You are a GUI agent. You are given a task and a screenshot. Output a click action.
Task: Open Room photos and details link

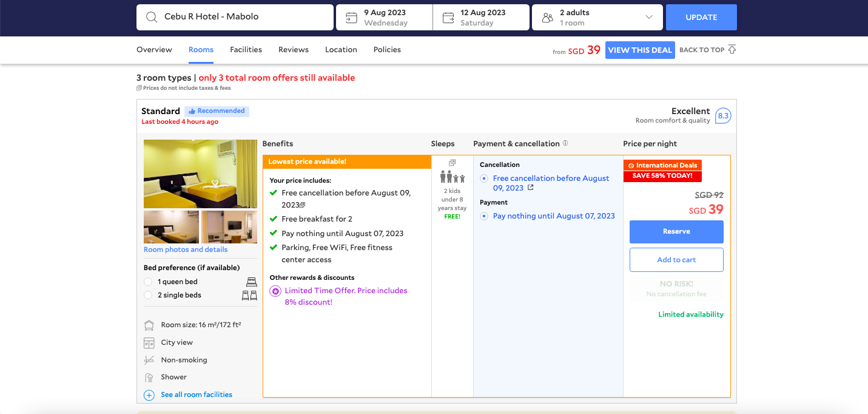(186, 249)
